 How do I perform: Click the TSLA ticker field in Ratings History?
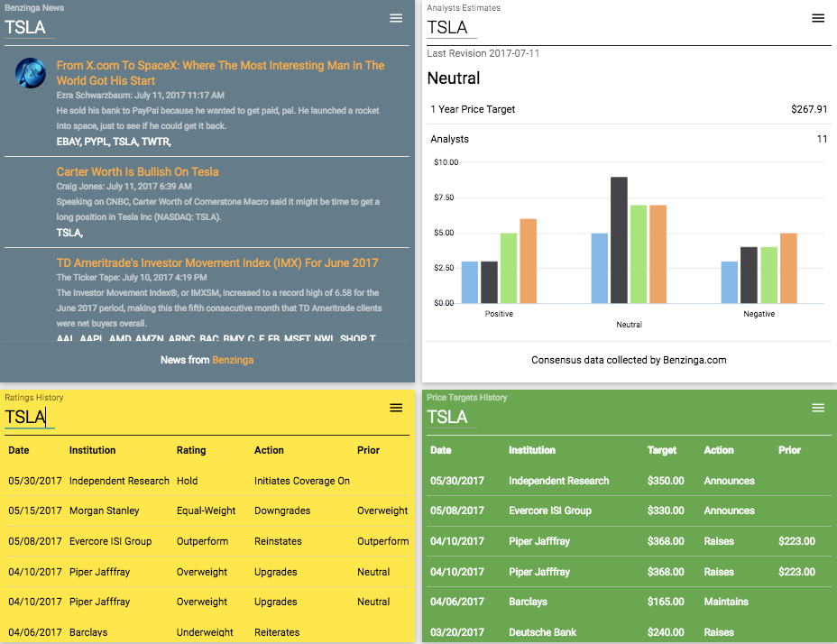point(30,417)
